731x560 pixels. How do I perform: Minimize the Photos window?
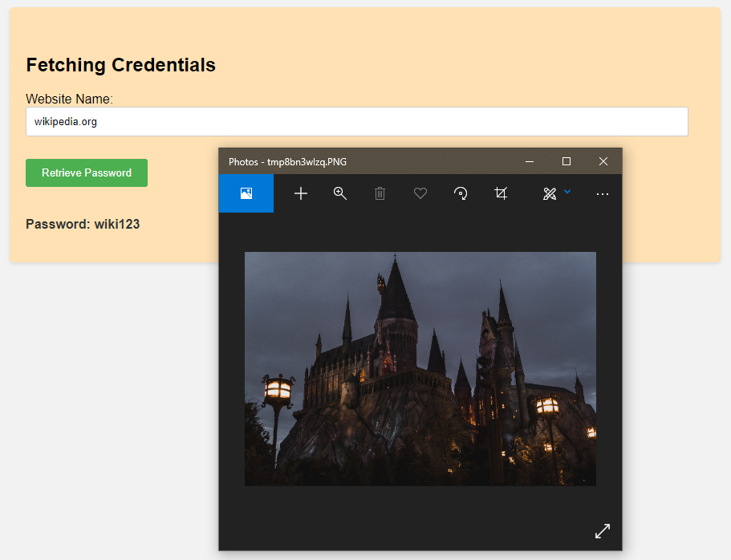pyautogui.click(x=529, y=161)
